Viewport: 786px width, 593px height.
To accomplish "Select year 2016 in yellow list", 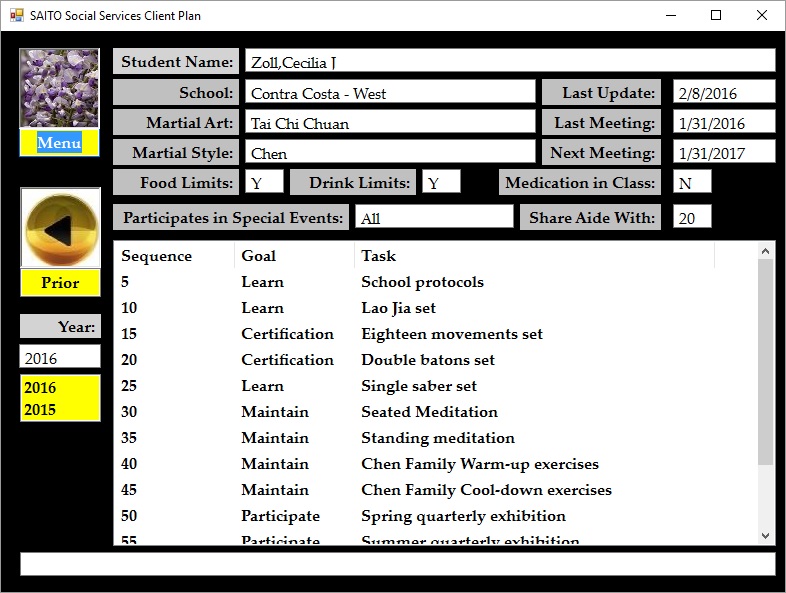I will (40, 388).
